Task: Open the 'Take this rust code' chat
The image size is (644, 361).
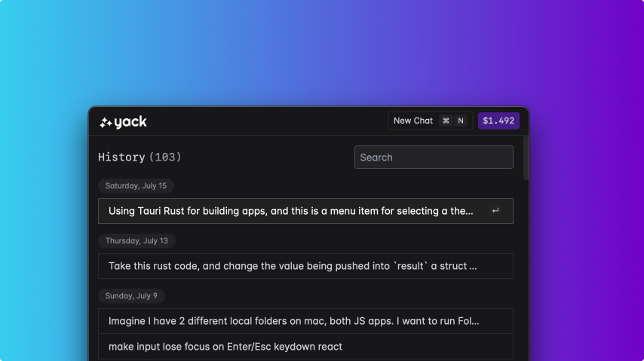Action: tap(305, 266)
